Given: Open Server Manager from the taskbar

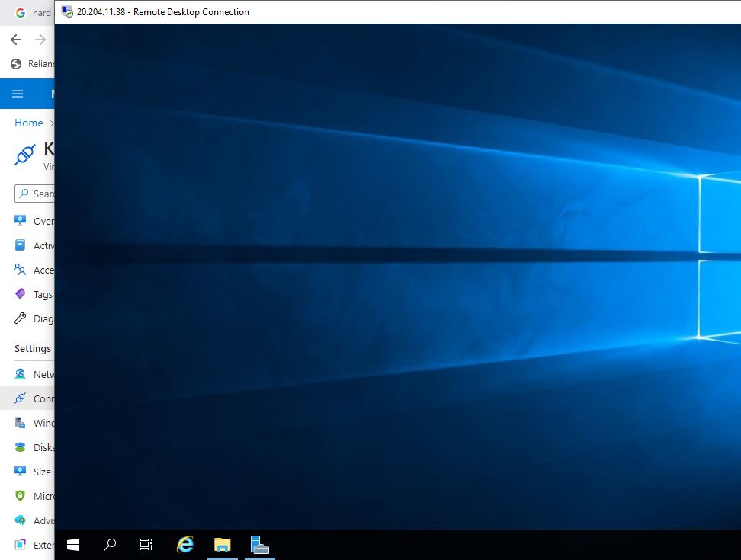Looking at the screenshot, I should click(260, 545).
